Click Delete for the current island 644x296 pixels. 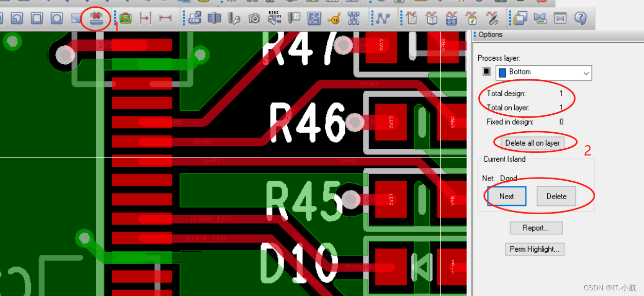tap(556, 196)
